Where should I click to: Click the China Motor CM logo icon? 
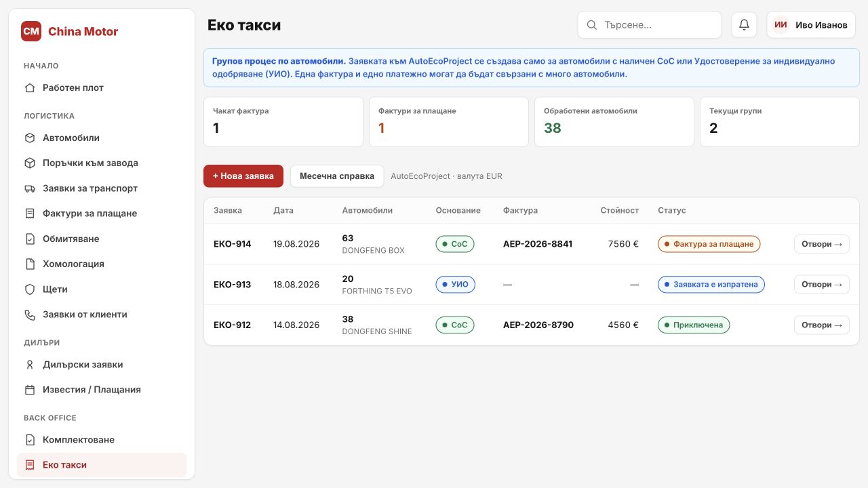coord(31,31)
